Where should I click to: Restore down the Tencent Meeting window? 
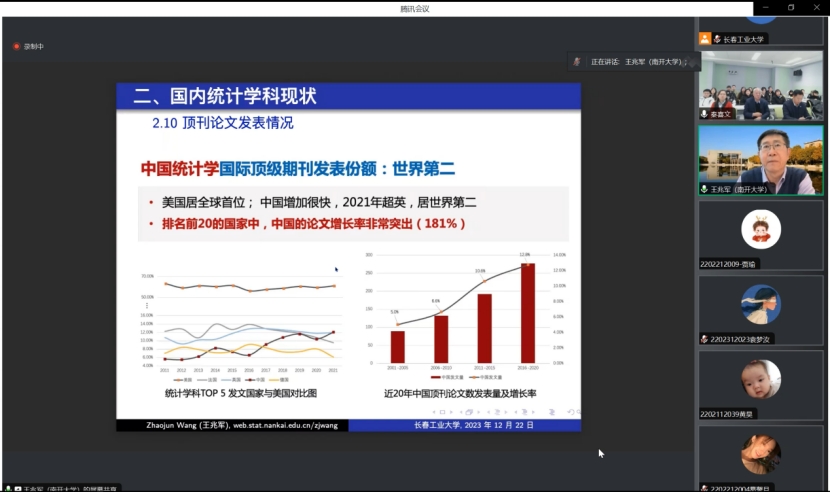click(790, 8)
